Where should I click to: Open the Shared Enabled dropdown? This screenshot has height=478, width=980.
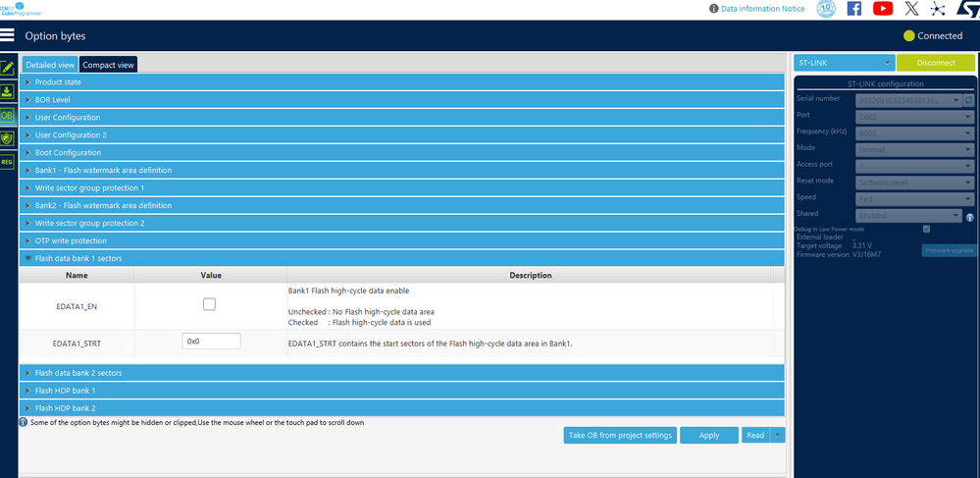(908, 215)
